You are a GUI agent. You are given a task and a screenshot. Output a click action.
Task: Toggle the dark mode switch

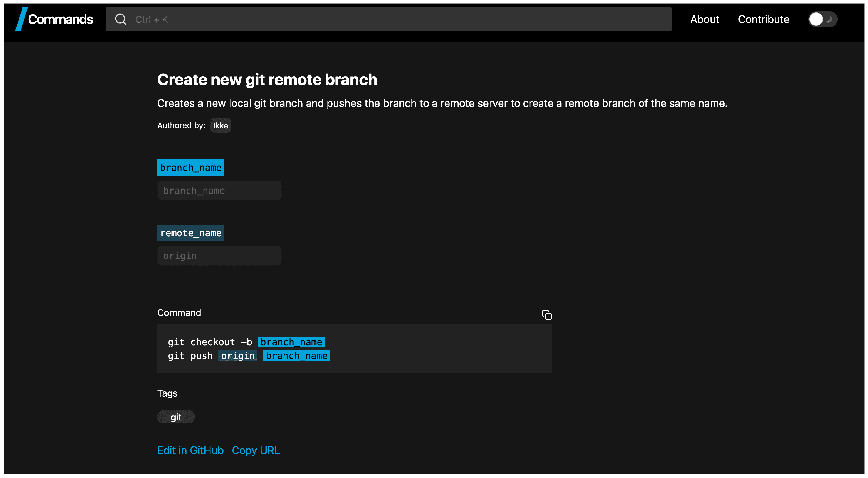click(822, 19)
